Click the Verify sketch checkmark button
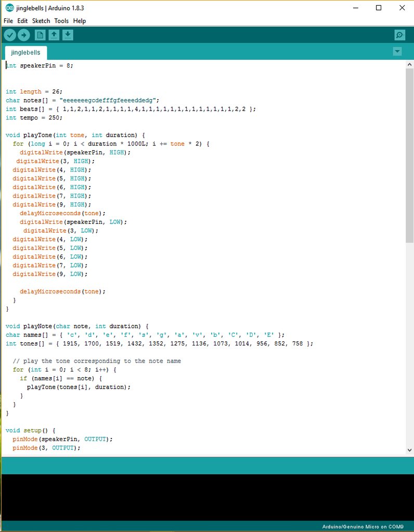 [x=10, y=35]
